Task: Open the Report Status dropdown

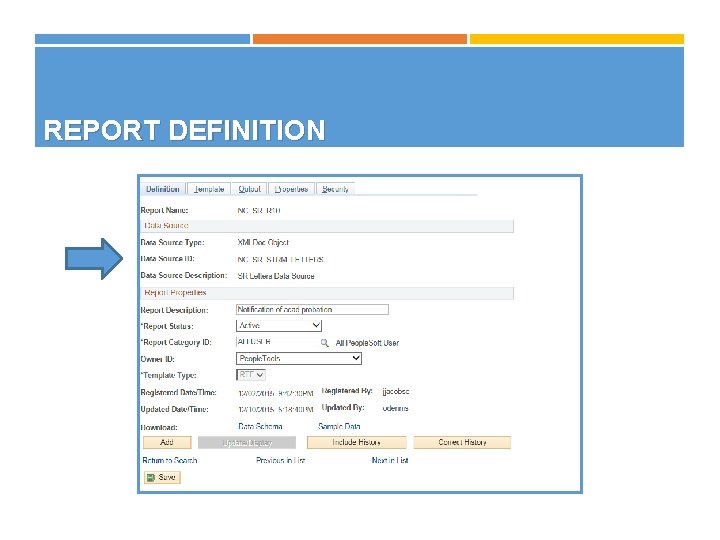Action: point(279,326)
